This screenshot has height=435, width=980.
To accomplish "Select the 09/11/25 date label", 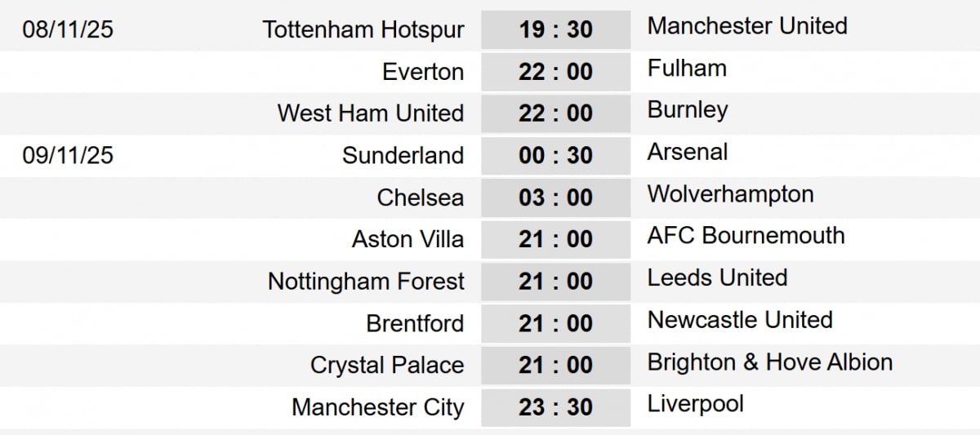I will pos(68,155).
